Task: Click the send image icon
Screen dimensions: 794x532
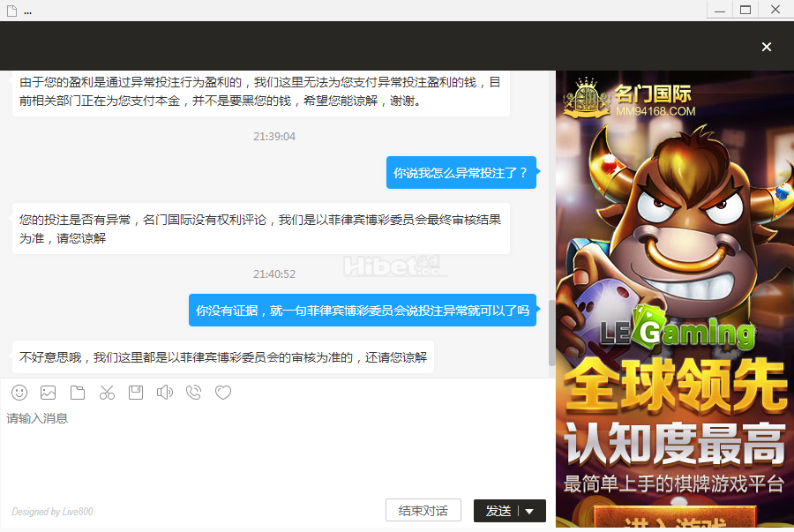Action: coord(48,393)
